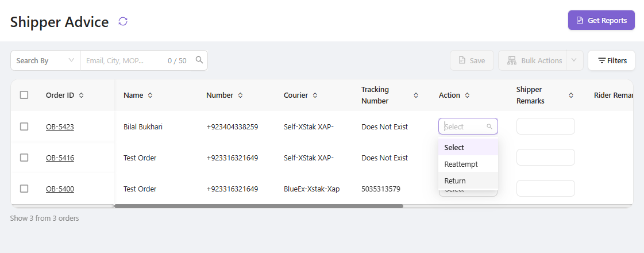Click the search magnifier icon
Screen dimensions: 644x253
click(x=199, y=60)
